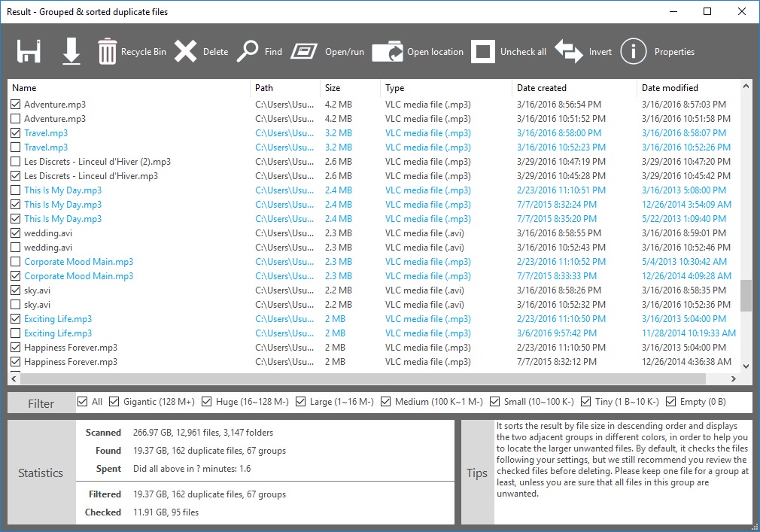Image resolution: width=760 pixels, height=532 pixels.
Task: Sort list by the Size column header
Action: (x=351, y=88)
